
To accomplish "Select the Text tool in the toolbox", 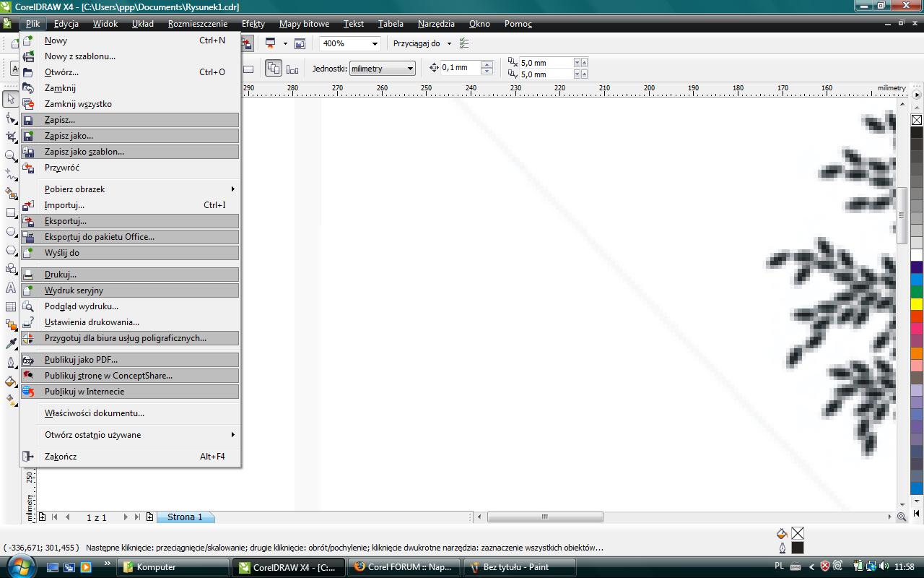I will click(10, 288).
